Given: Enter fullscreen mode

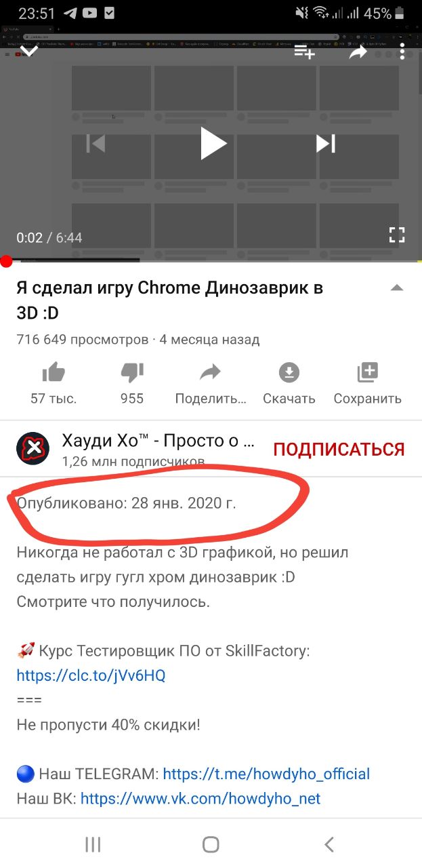Looking at the screenshot, I should (397, 235).
